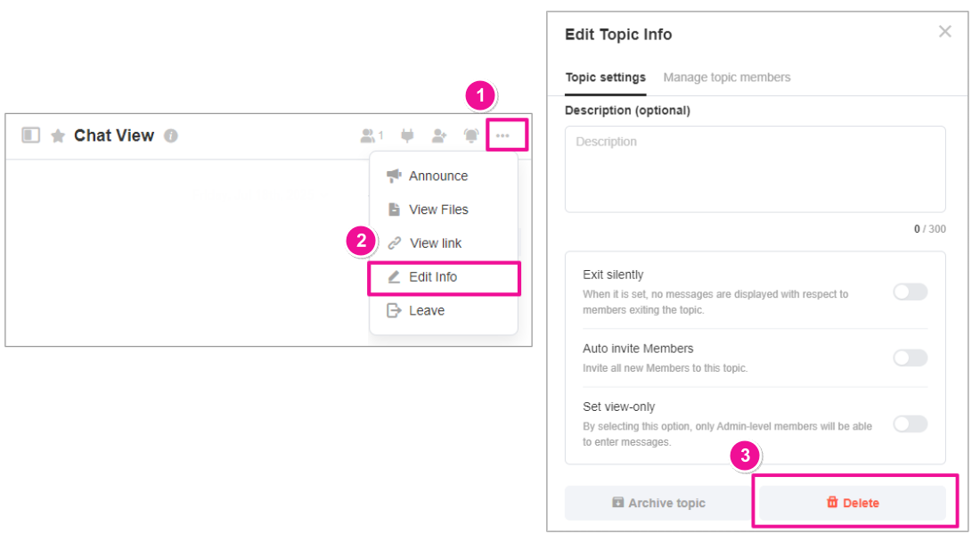Choose View Files in the menu

point(437,209)
